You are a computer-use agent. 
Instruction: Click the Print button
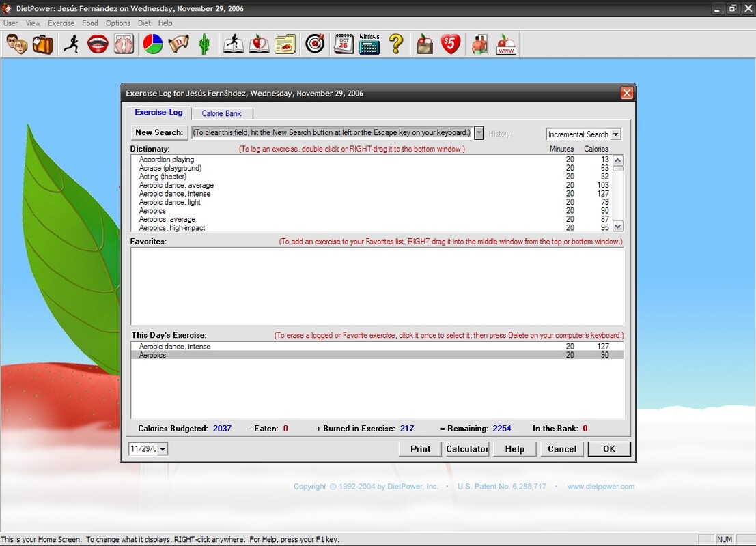coord(420,449)
